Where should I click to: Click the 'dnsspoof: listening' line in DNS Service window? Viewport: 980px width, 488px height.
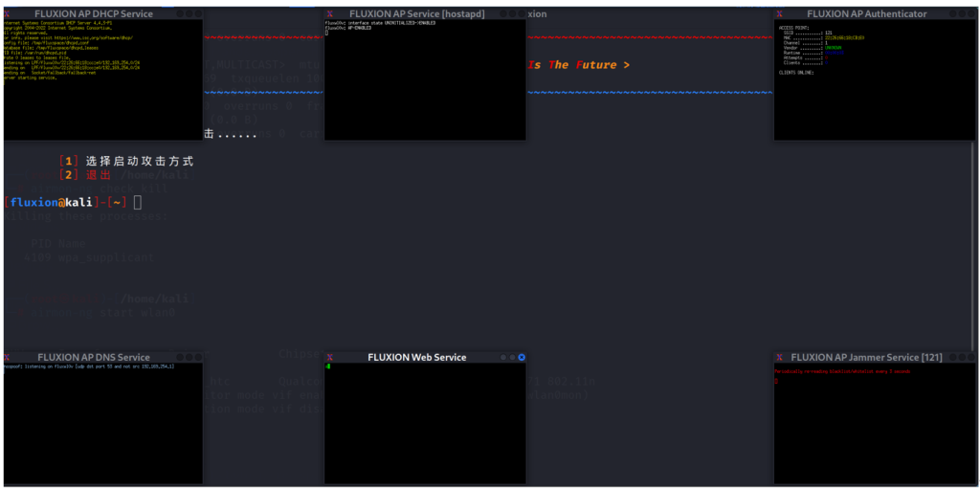pos(89,366)
